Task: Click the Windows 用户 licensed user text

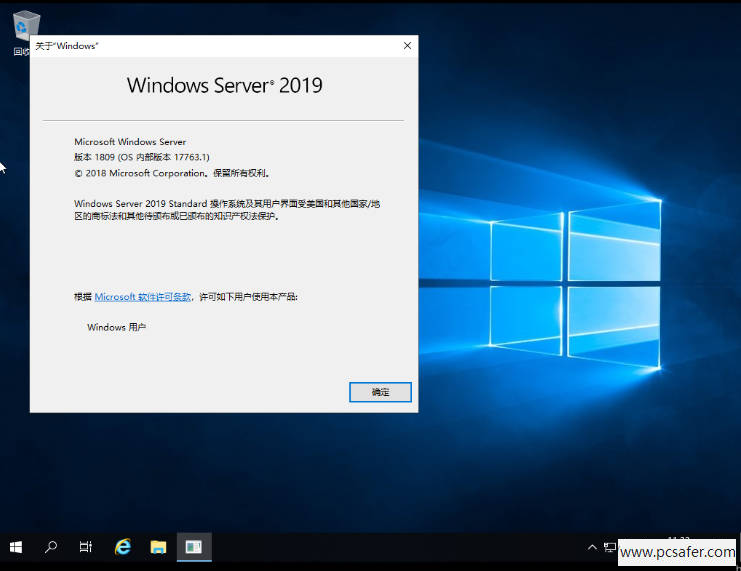Action: [116, 327]
